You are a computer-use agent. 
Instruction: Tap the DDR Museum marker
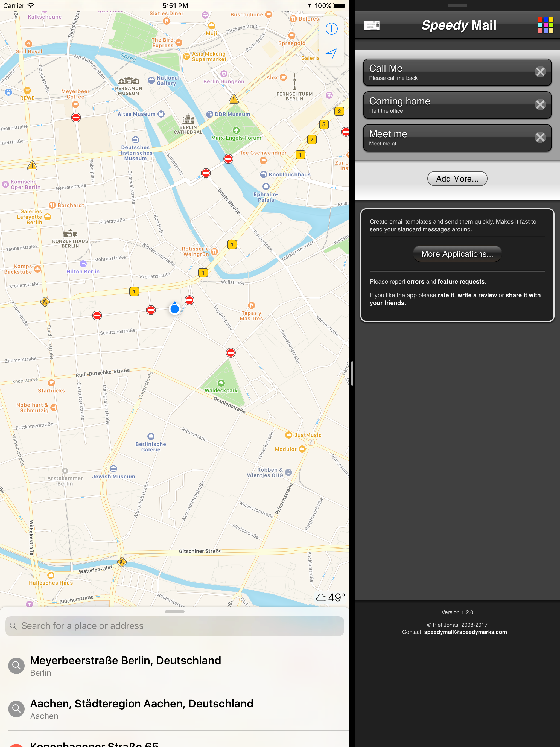[x=210, y=114]
